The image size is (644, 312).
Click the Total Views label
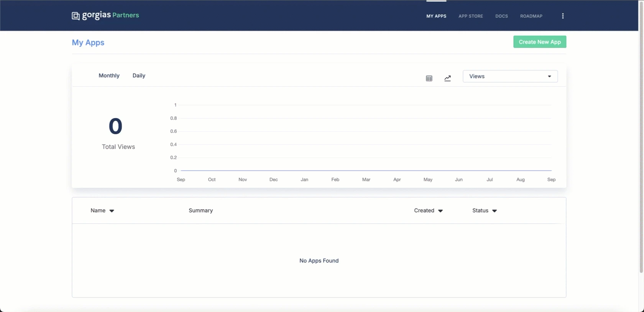tap(118, 147)
